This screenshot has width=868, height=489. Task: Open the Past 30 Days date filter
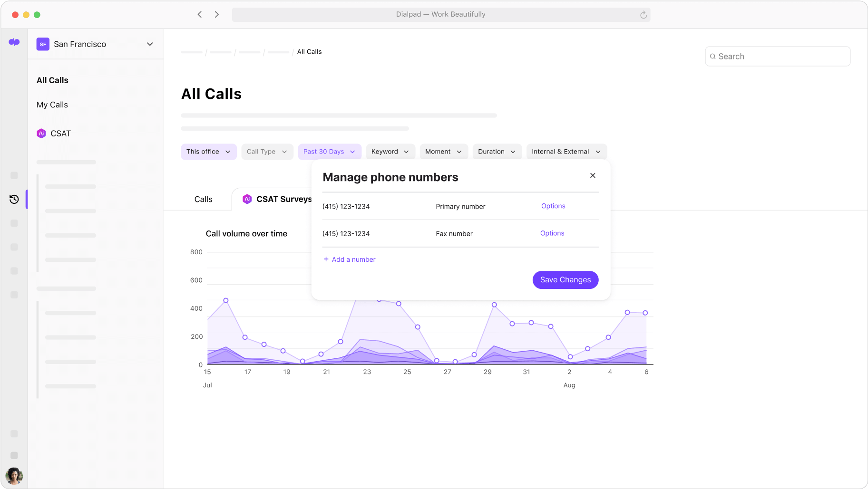click(330, 152)
